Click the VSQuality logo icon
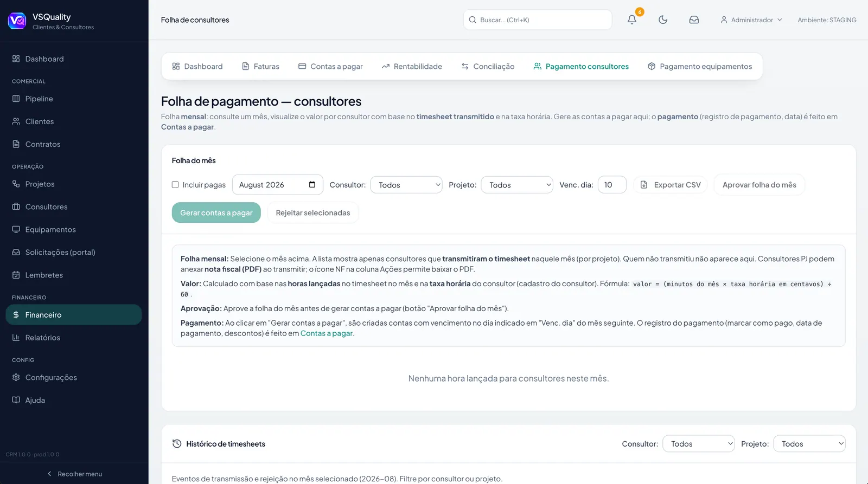868x484 pixels. coord(17,21)
